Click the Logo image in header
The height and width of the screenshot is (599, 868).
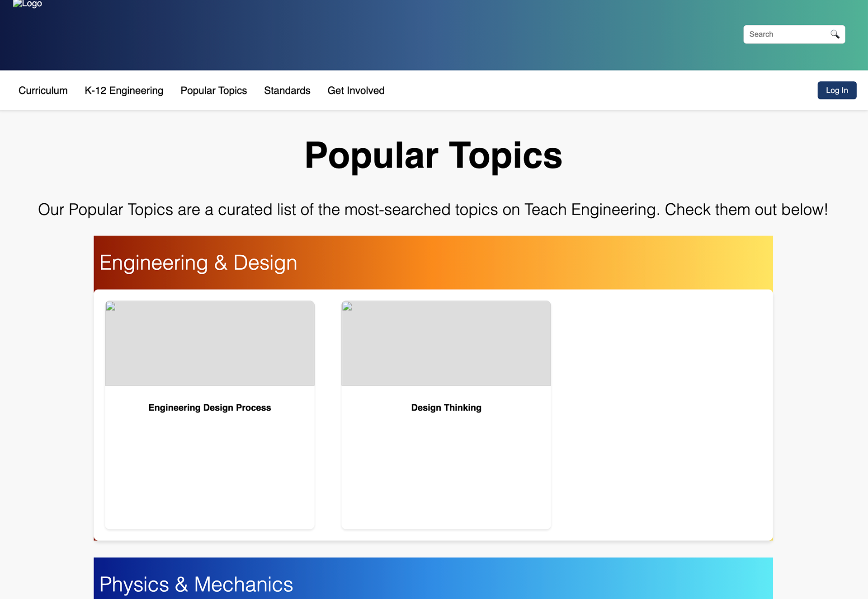tap(27, 4)
